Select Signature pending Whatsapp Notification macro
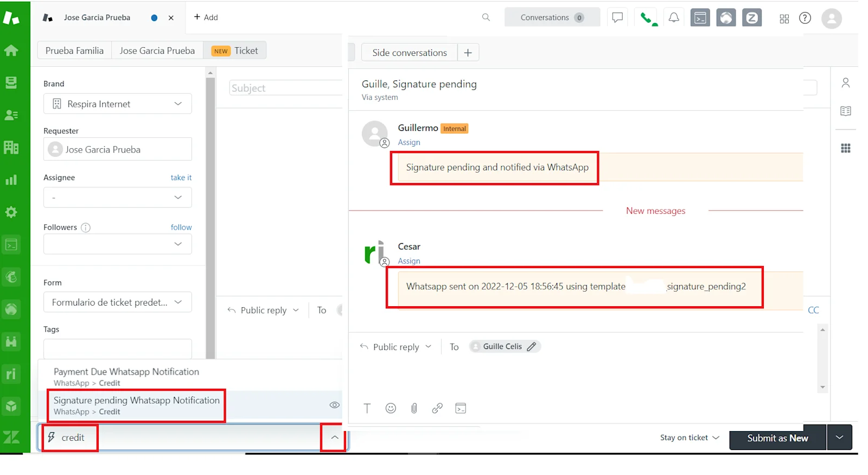Viewport: 868px width, 475px height. 190,406
